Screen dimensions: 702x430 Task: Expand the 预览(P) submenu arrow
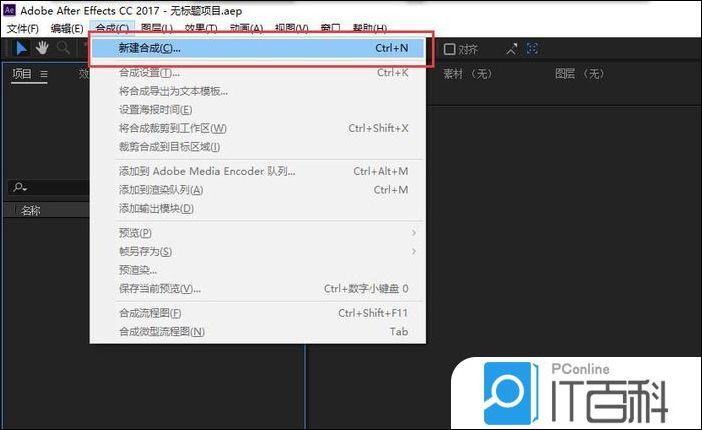pos(414,233)
